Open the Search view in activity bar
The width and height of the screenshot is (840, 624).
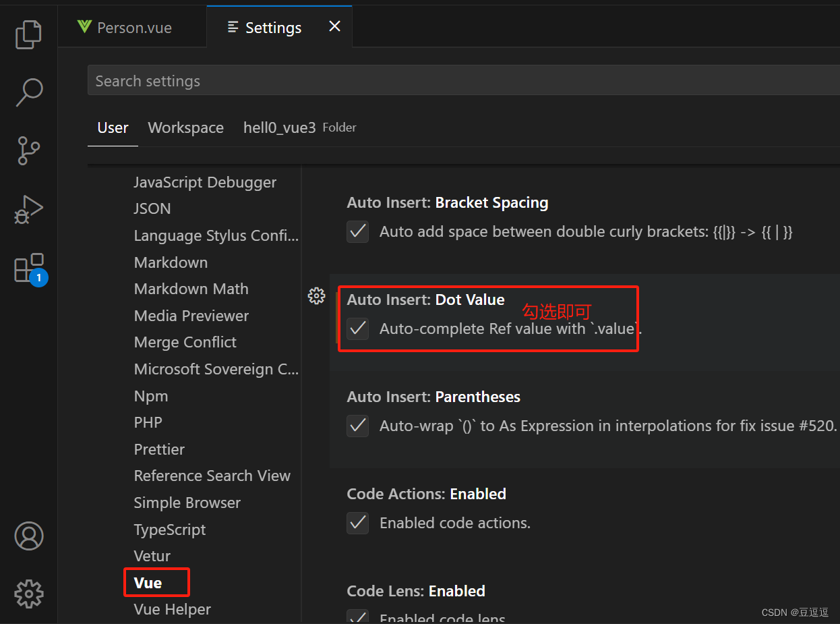(29, 92)
